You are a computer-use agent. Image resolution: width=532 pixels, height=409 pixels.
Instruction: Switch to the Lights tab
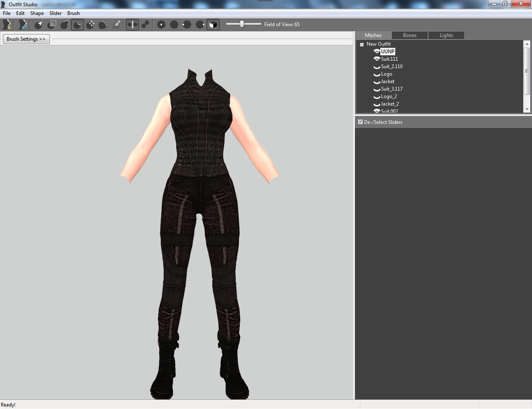click(x=446, y=35)
